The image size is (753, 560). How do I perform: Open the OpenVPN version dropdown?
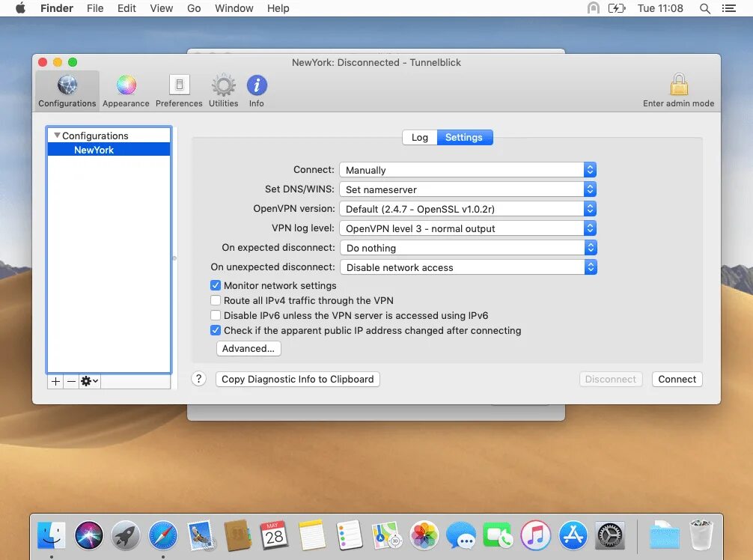pos(468,209)
